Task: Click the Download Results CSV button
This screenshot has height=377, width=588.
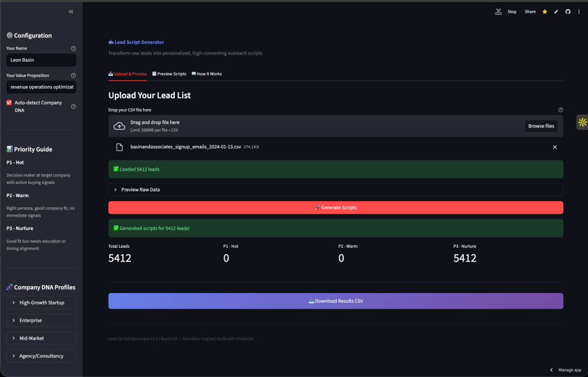Action: pos(336,301)
